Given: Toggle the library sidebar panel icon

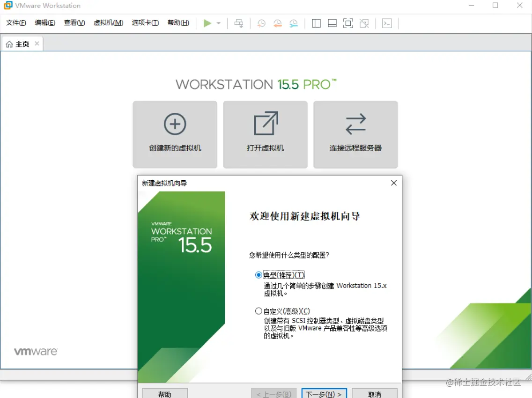Looking at the screenshot, I should [x=316, y=23].
